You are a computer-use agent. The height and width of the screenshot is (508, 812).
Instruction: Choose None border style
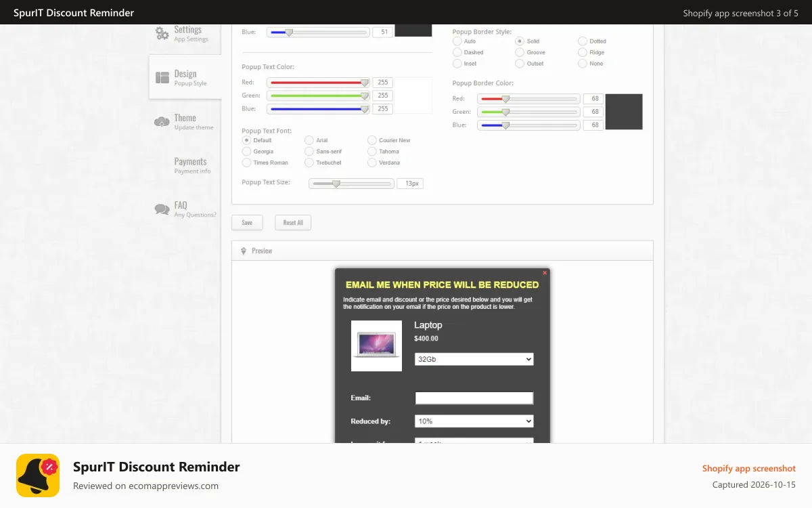583,64
